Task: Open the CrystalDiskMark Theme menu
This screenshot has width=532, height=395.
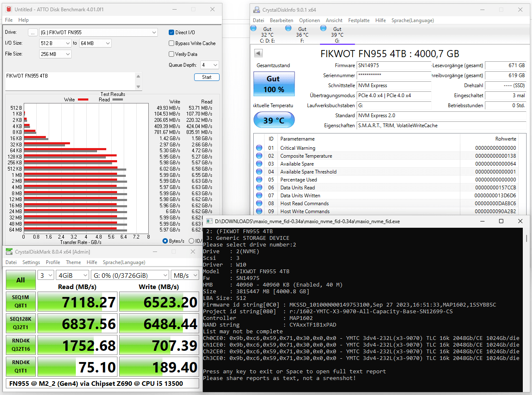Action: point(73,262)
